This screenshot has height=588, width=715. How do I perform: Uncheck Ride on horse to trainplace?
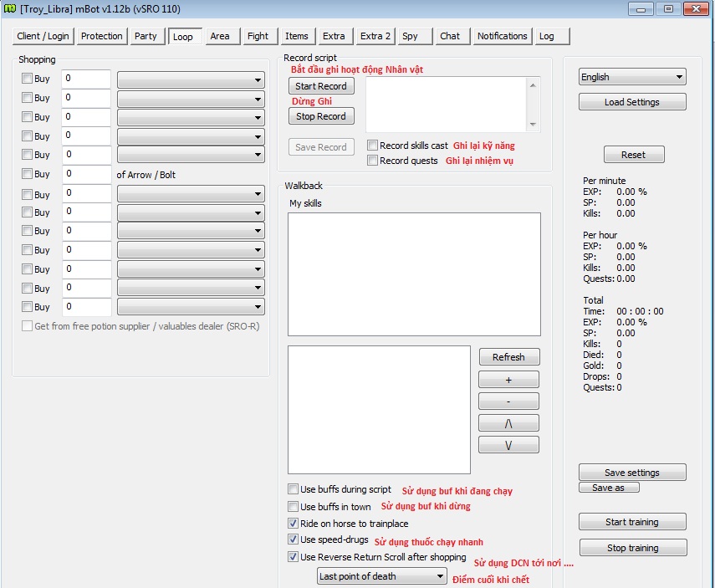point(294,524)
